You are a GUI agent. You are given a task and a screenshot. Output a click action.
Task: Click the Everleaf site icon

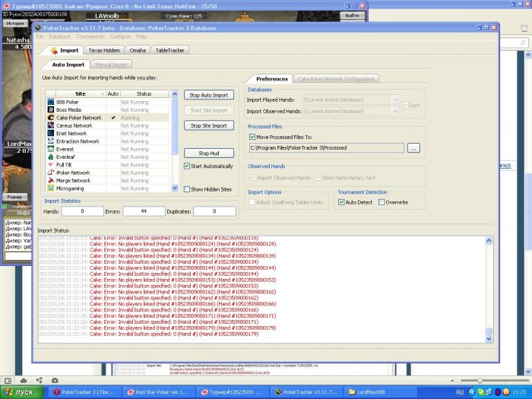(51, 157)
